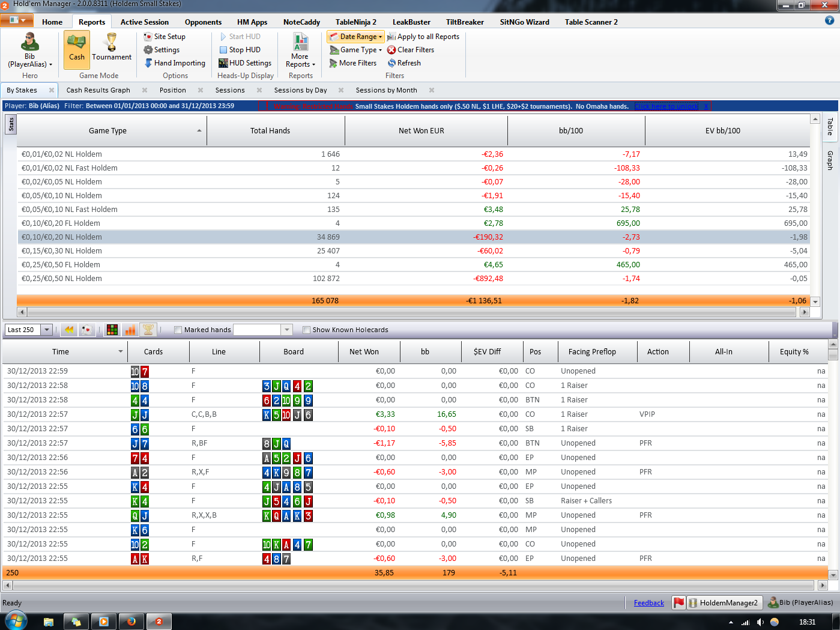
Task: Select the hand that won €3,33
Action: point(415,414)
